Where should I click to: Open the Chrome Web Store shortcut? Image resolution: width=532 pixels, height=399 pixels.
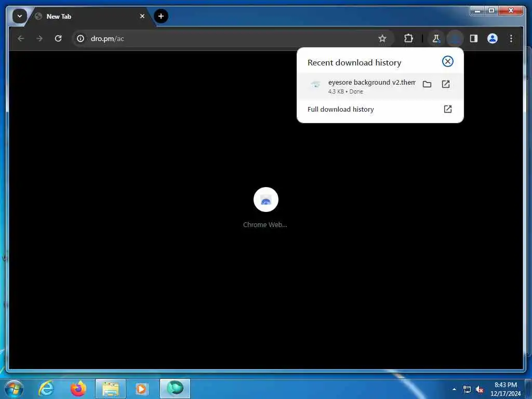click(x=265, y=199)
